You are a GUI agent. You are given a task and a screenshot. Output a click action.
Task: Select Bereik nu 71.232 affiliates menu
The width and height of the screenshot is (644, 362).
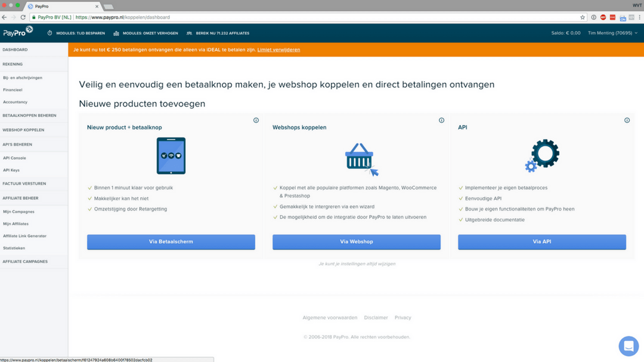218,33
